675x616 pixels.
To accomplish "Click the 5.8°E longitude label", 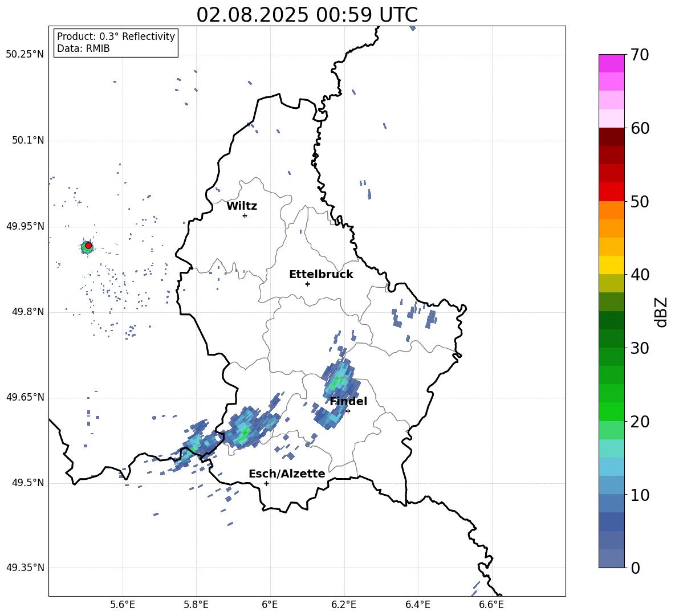I will 196,605.
